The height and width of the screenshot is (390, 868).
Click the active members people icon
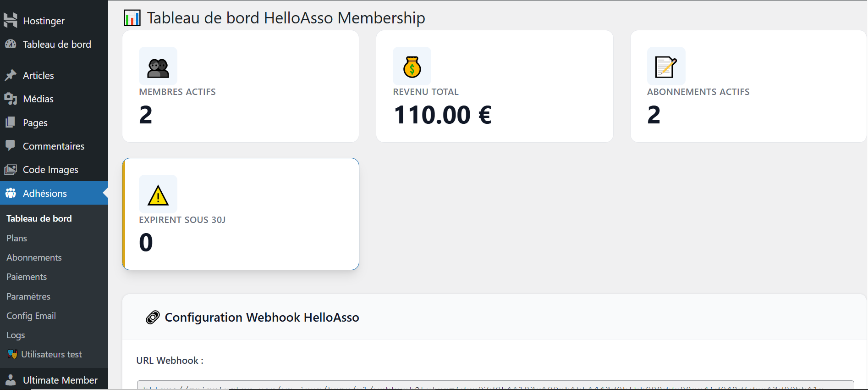(158, 68)
